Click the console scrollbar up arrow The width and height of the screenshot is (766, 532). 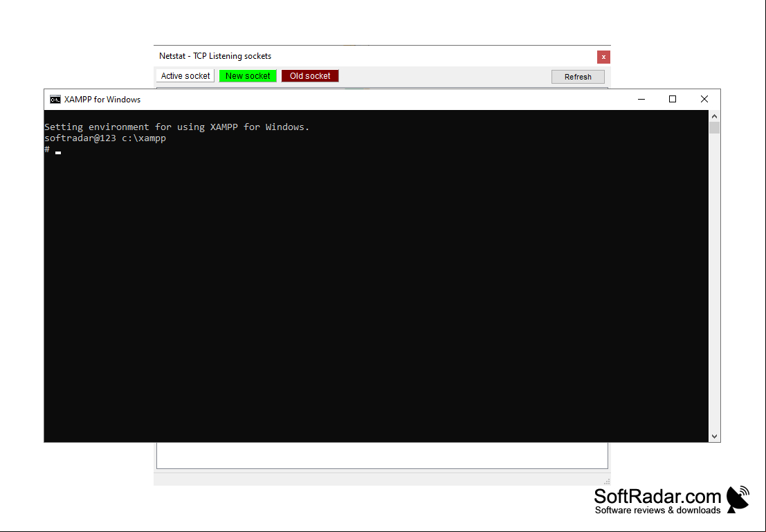tap(714, 116)
